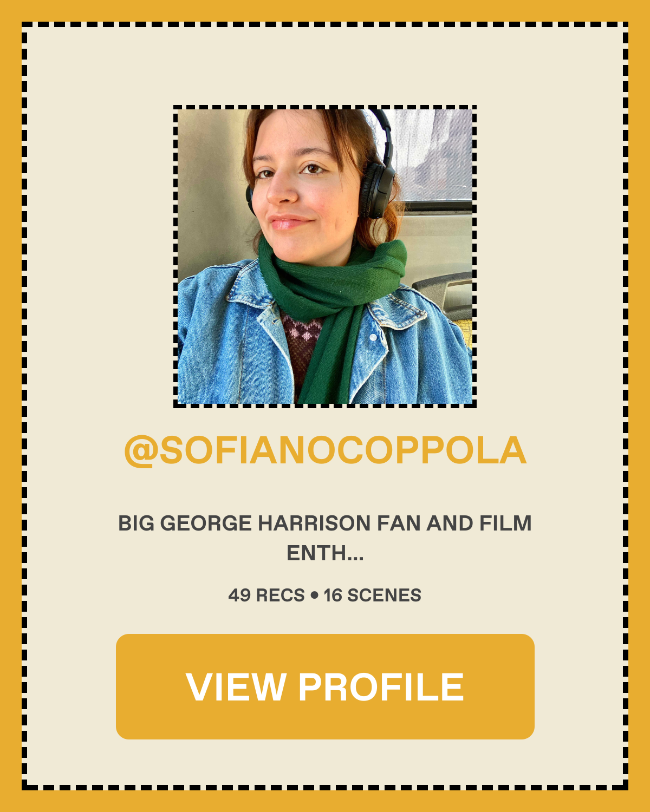Screen dimensions: 650x812
Task: Expand the truncated bio at ENTH...
Action: (325, 553)
